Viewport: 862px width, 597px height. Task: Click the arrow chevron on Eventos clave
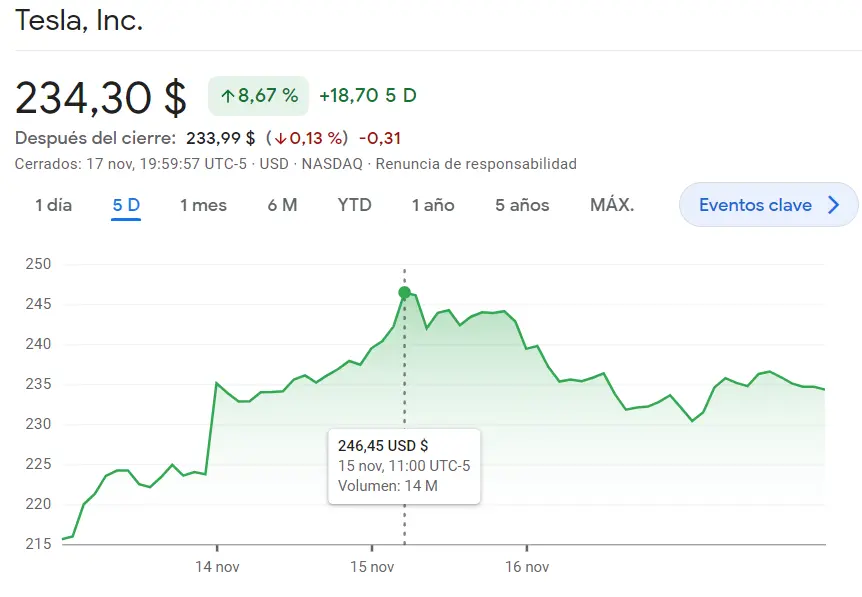coord(835,204)
